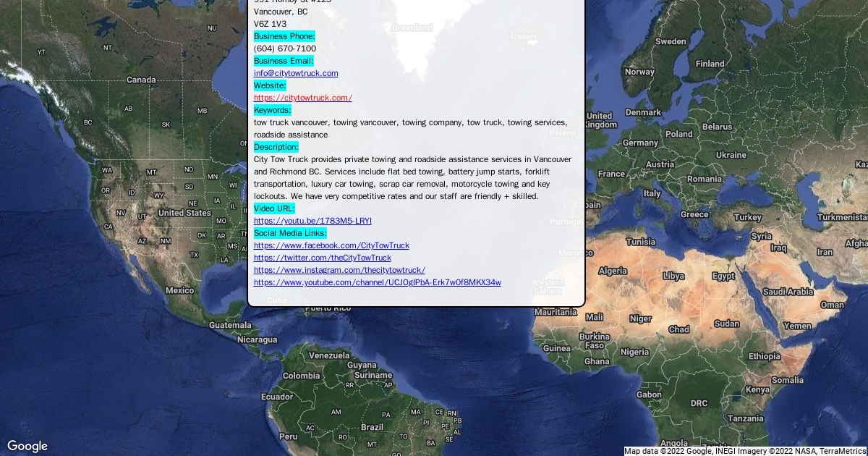Screen dimensions: 868x456
Task: Click the Map data attribution text
Action: [x=745, y=451]
